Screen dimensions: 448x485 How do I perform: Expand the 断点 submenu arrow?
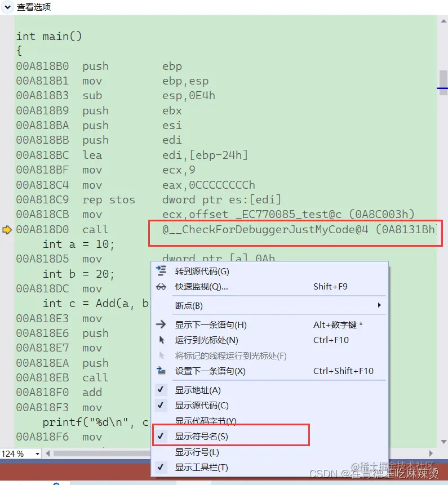tap(379, 305)
